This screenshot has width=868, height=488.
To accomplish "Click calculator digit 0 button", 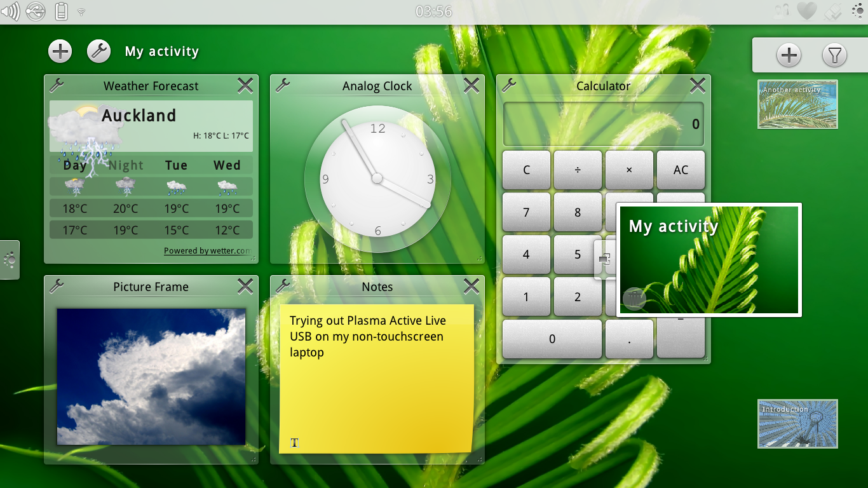I will click(552, 339).
